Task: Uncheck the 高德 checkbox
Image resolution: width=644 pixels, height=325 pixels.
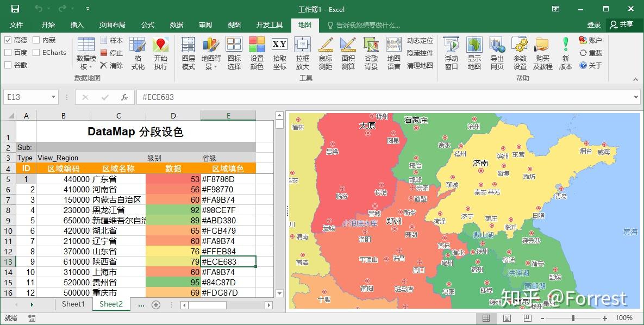Action: 8,40
